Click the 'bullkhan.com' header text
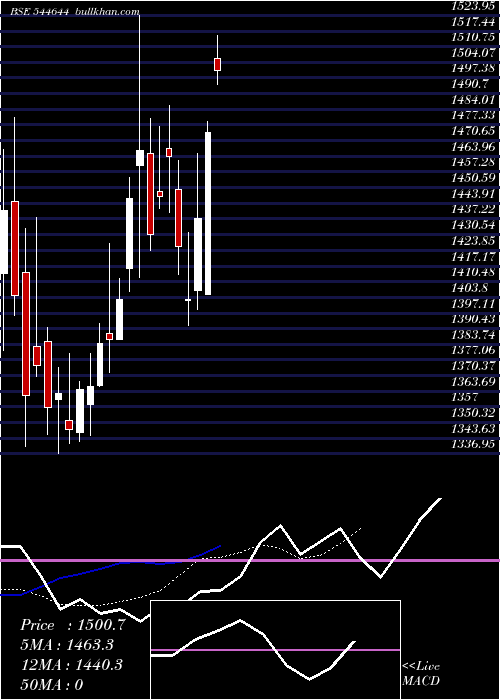This screenshot has width=500, height=700. [106, 12]
